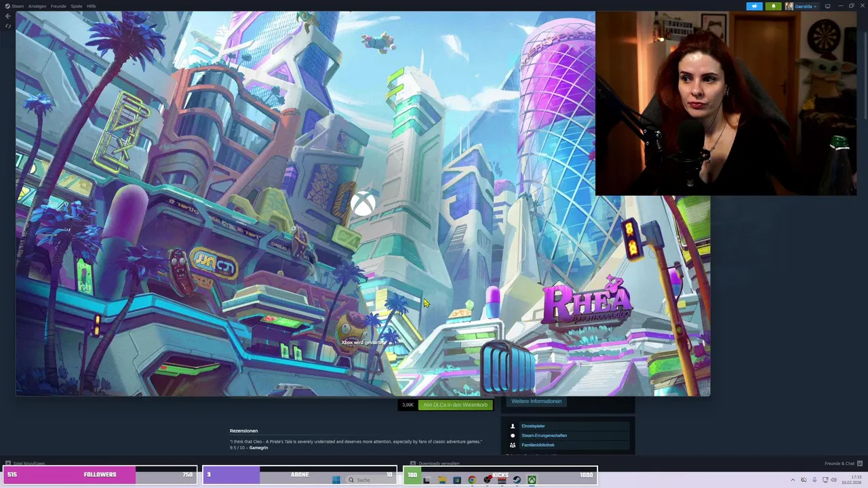Open Downloads verwalten
The width and height of the screenshot is (868, 488).
(435, 464)
